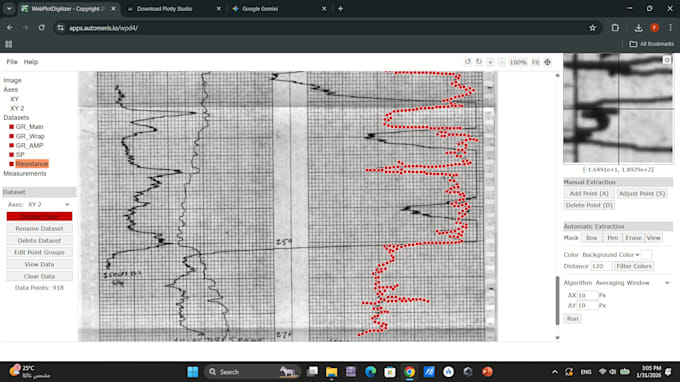This screenshot has height=382, width=680.
Task: Bookmark this page with the star icon
Action: point(592,28)
